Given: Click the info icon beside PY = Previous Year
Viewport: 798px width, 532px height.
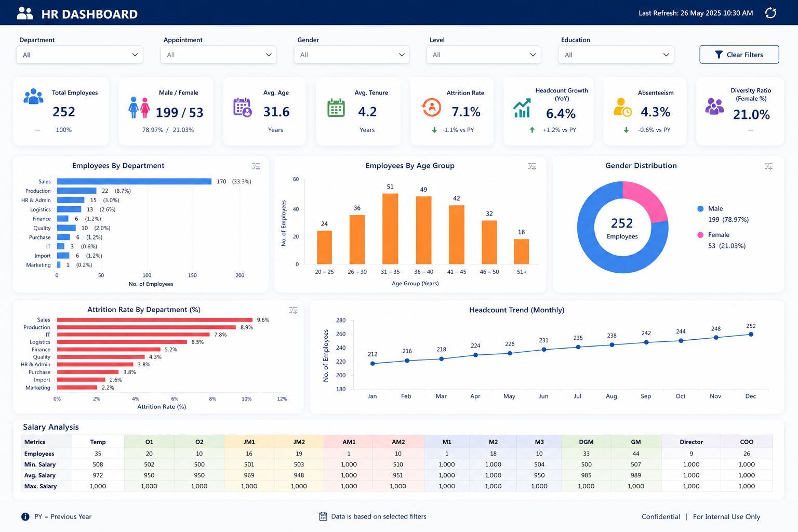Looking at the screenshot, I should (25, 516).
